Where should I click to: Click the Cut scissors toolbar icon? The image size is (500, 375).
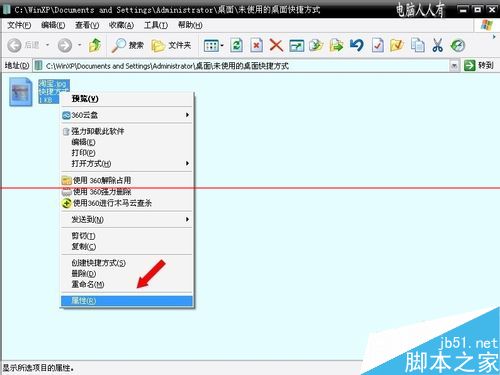tap(437, 45)
